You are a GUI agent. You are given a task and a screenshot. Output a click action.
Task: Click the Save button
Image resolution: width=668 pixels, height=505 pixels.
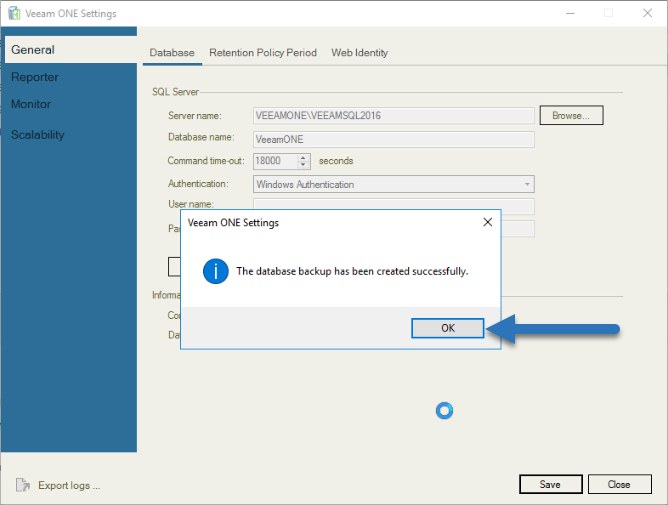550,484
